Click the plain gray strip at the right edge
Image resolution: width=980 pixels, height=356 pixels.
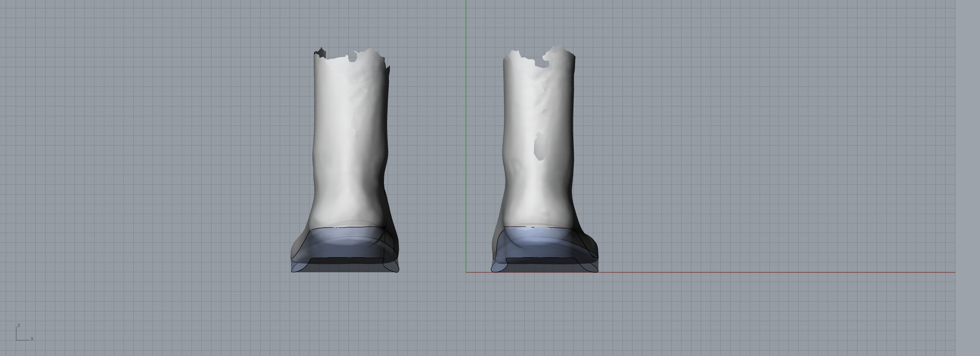[x=968, y=178]
